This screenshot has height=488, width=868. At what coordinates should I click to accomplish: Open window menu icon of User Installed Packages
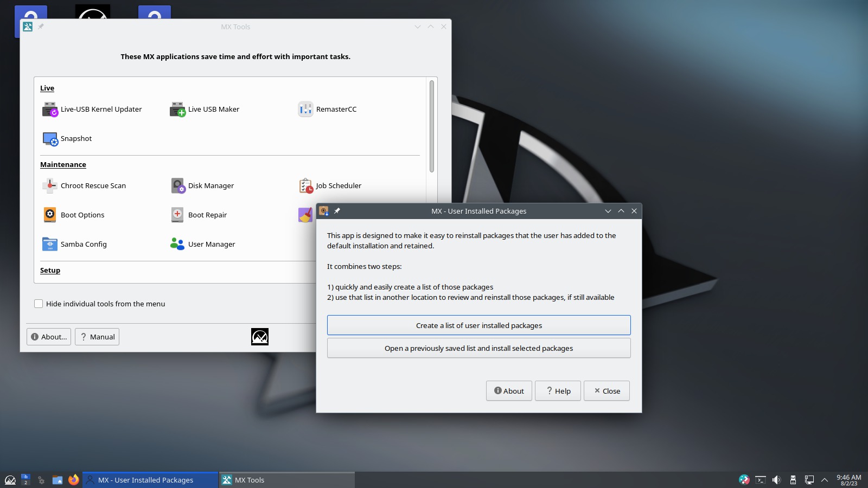324,211
